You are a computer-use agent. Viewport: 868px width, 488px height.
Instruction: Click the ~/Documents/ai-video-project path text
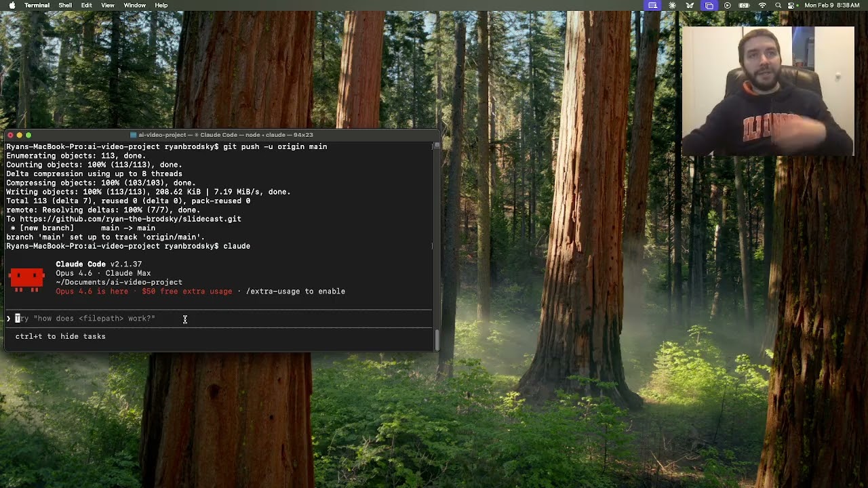[119, 282]
